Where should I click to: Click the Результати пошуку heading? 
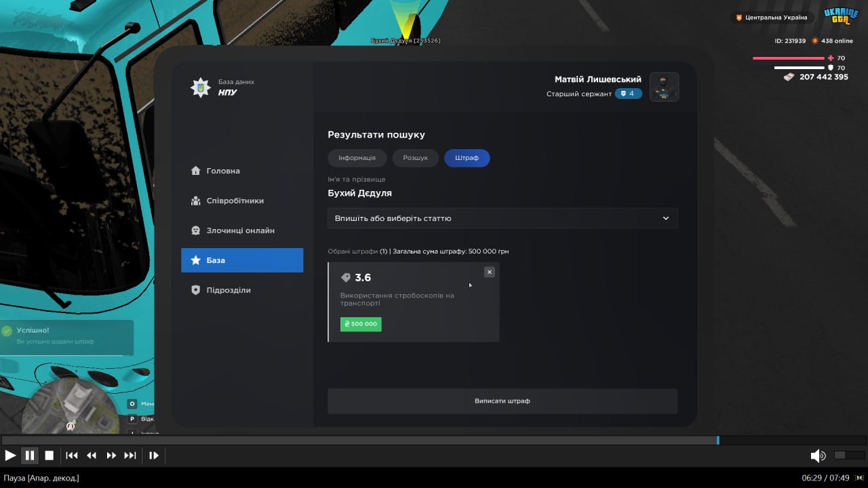(376, 135)
